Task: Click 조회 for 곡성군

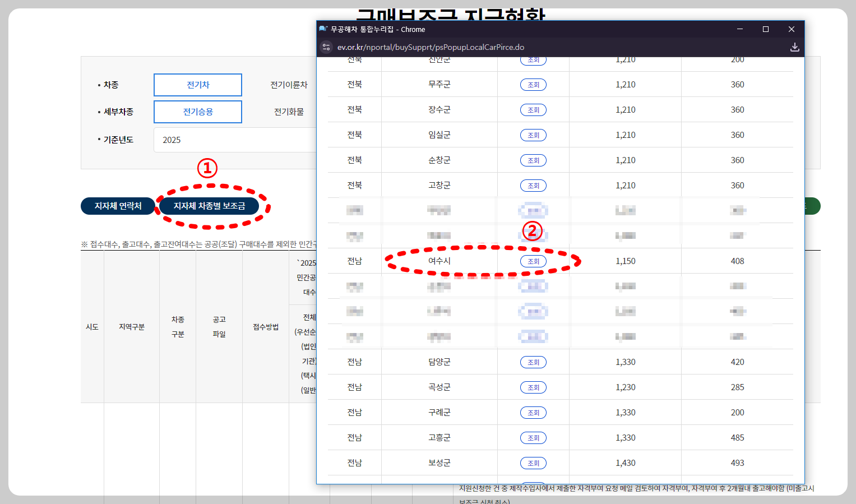Action: (533, 387)
